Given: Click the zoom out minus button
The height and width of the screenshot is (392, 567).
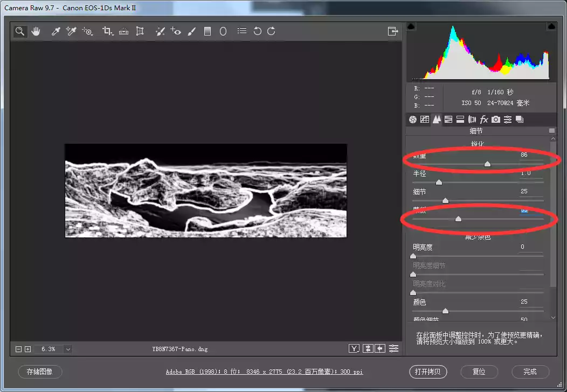Looking at the screenshot, I should pos(19,349).
